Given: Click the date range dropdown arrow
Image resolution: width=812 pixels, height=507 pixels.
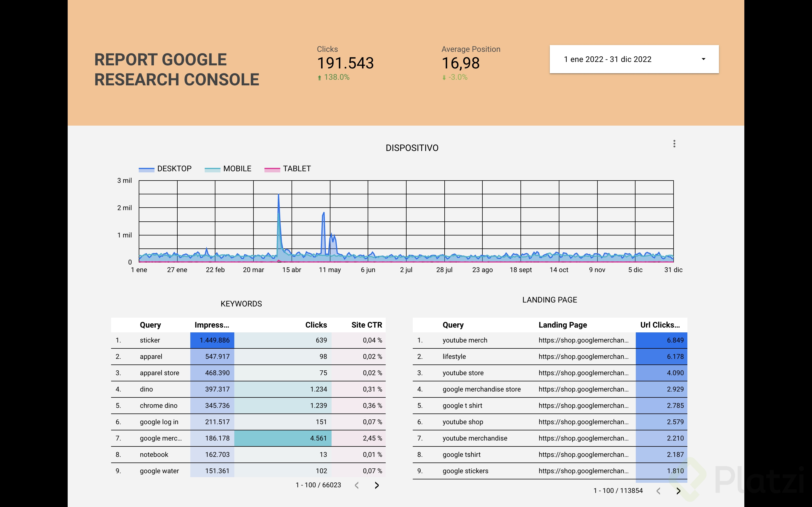Looking at the screenshot, I should click(703, 59).
